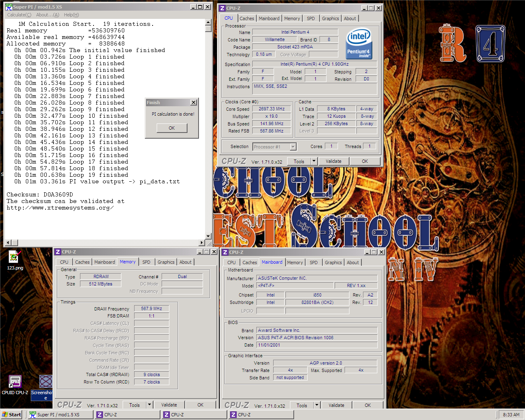Open the Start menu

11,415
